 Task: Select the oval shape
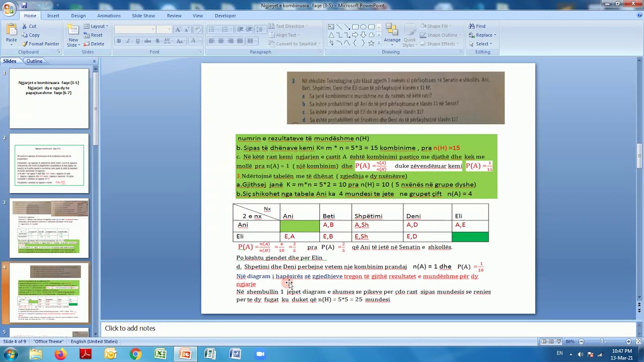363,27
